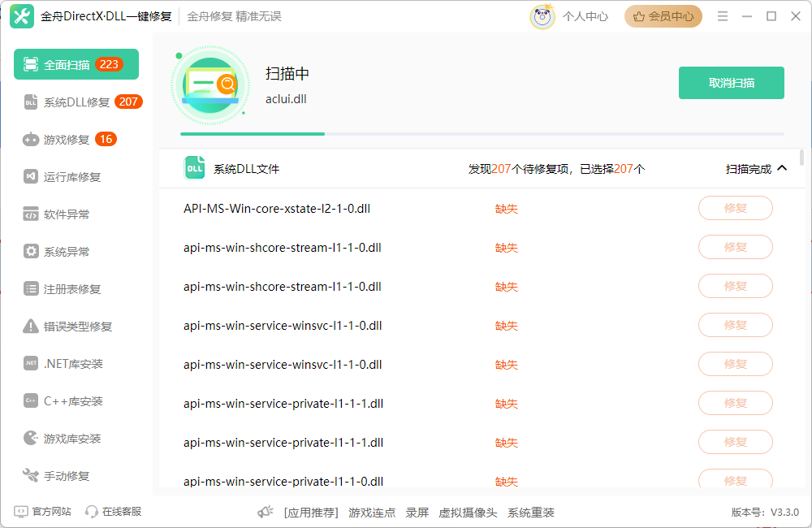Image resolution: width=812 pixels, height=528 pixels.
Task: Open 官方网站 official website link
Action: [x=42, y=512]
